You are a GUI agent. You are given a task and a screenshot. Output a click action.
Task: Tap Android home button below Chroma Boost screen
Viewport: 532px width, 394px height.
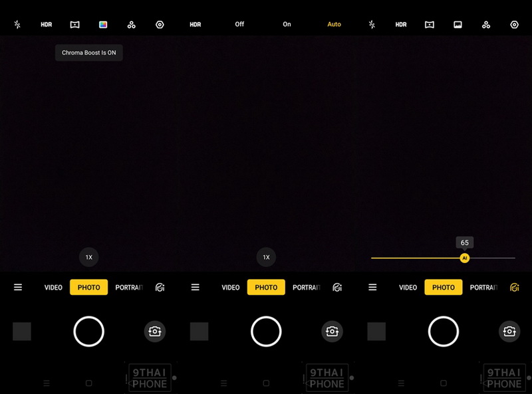(x=89, y=383)
